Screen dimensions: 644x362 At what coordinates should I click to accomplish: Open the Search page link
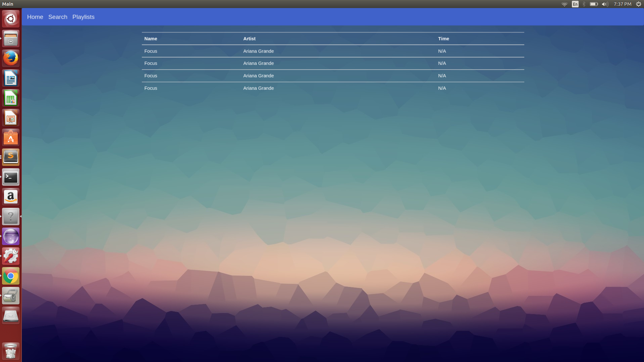[x=58, y=17]
